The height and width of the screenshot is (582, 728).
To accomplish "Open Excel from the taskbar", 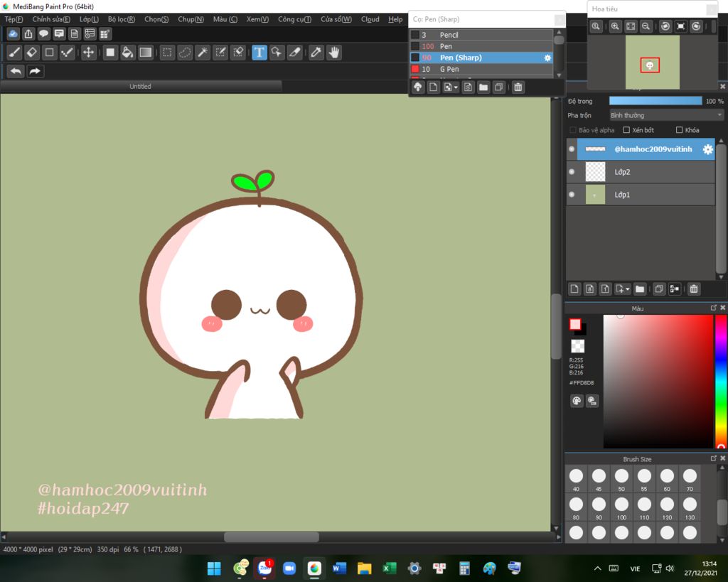I will tap(390, 568).
